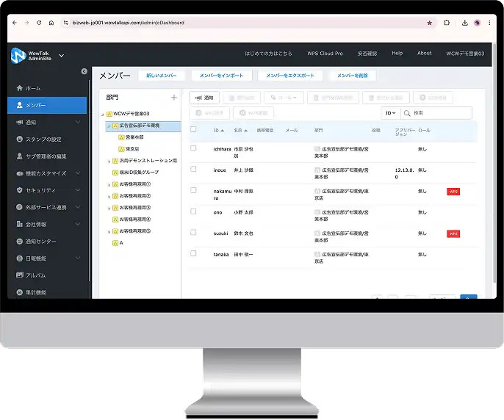This screenshot has height=420, width=504.
Task: Open サブ管理者の編集 in sidebar
Action: [x=47, y=156]
